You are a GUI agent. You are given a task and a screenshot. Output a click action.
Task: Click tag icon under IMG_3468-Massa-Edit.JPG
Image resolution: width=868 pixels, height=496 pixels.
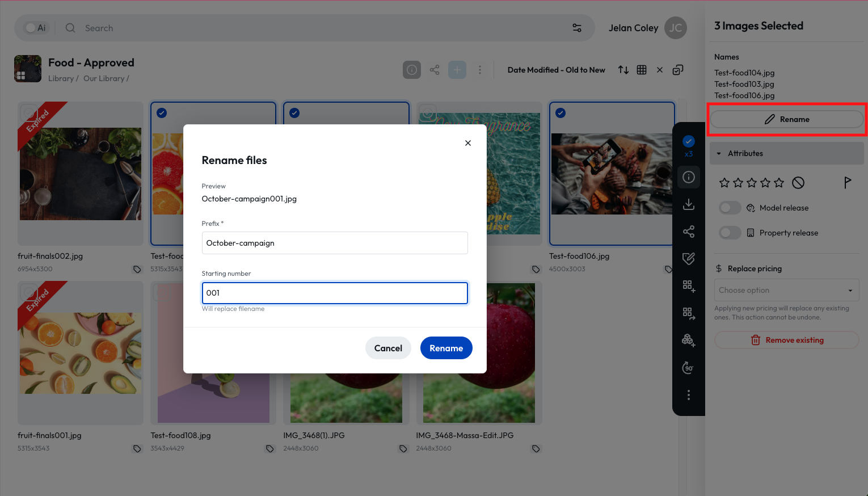click(x=536, y=449)
